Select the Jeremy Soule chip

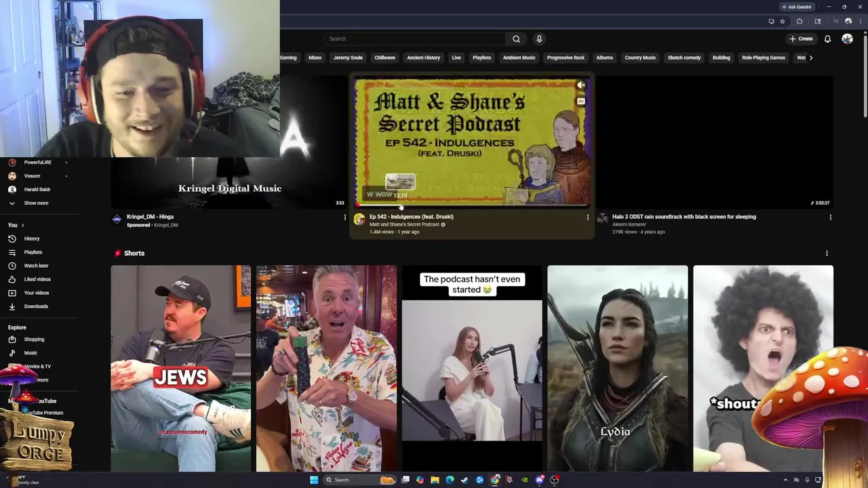coord(348,58)
